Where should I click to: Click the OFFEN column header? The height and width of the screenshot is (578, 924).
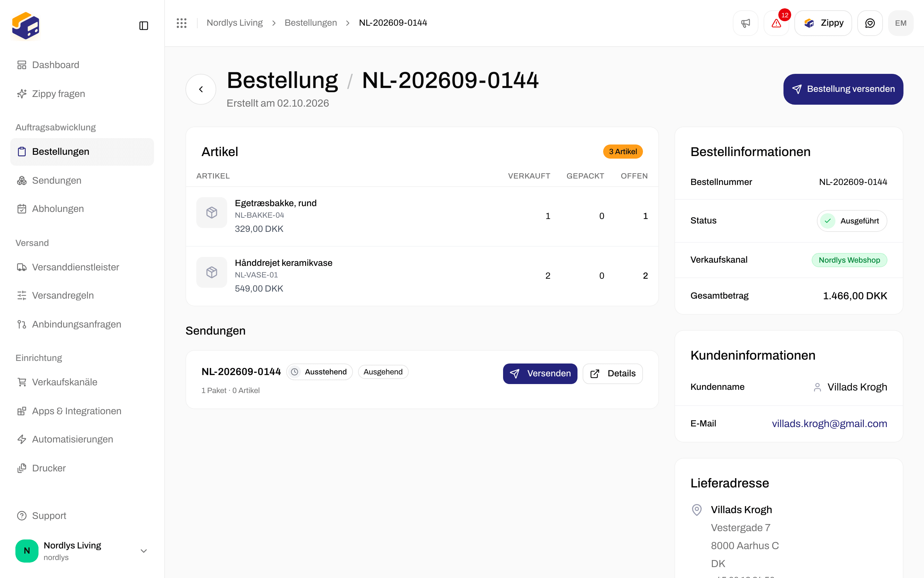pyautogui.click(x=634, y=176)
